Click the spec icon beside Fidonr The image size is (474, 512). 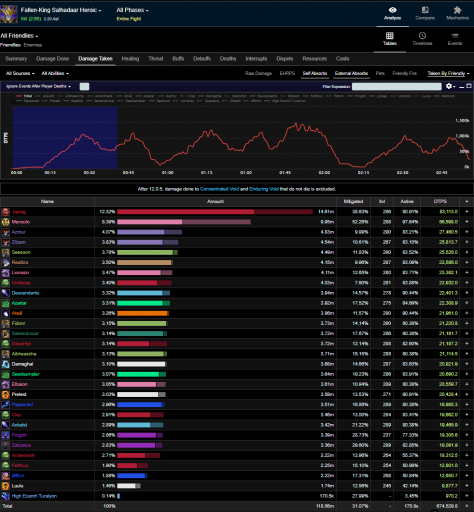coord(5,323)
